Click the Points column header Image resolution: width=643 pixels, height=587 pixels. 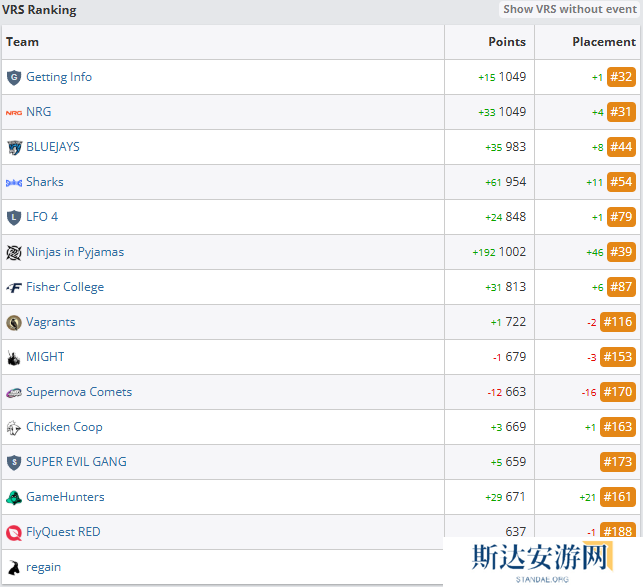pyautogui.click(x=506, y=42)
